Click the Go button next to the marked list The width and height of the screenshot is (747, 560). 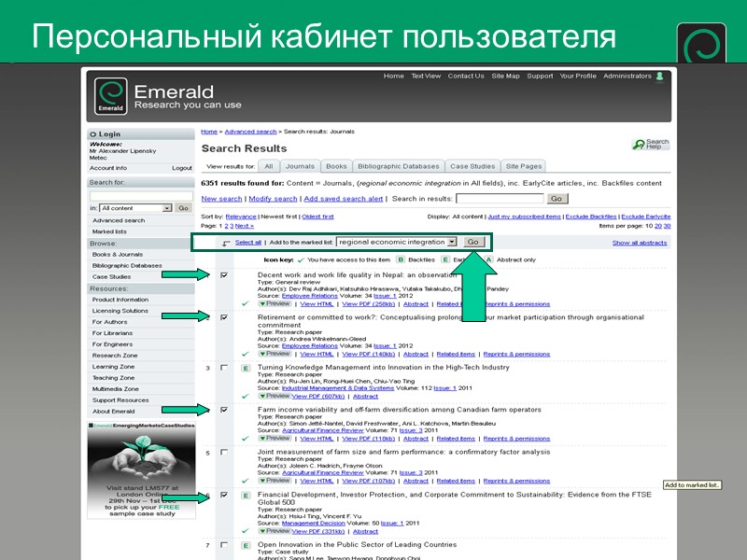tap(472, 241)
